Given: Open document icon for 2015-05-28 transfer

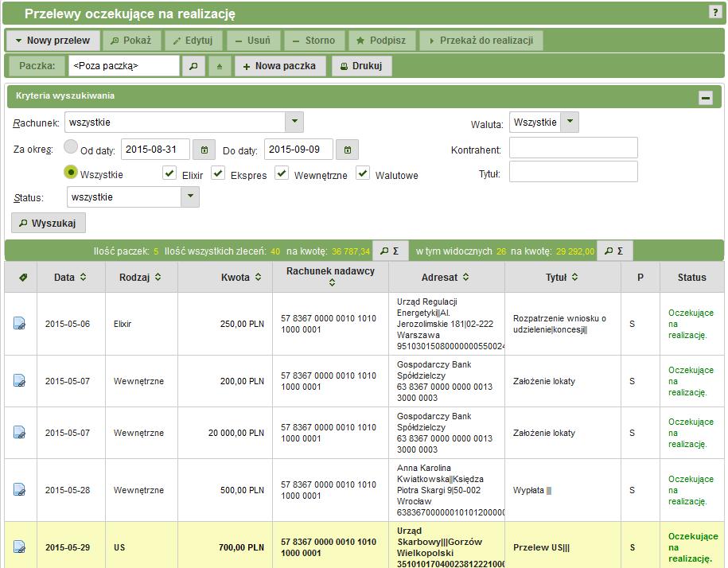Looking at the screenshot, I should (x=20, y=490).
